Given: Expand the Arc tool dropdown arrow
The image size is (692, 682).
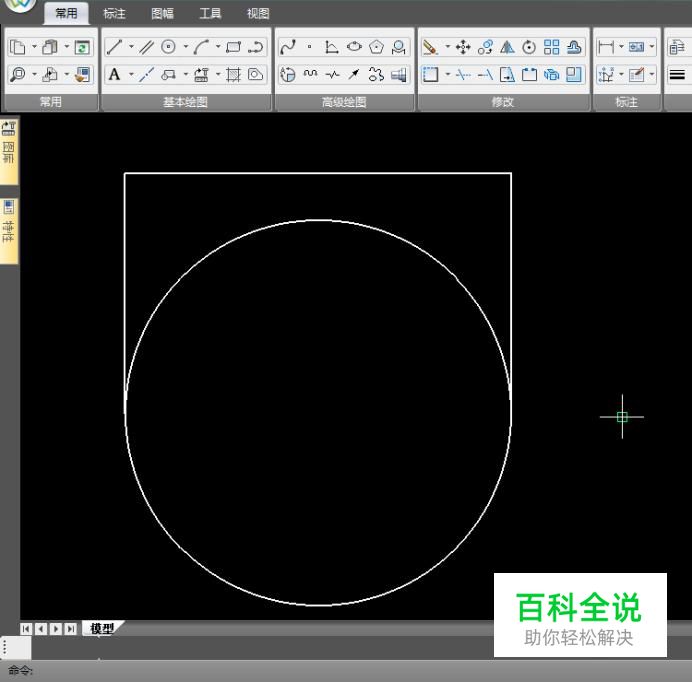Looking at the screenshot, I should coord(218,46).
